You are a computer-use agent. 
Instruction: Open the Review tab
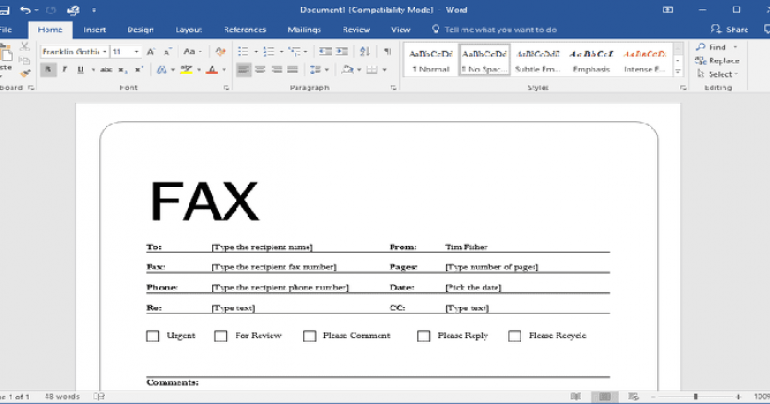click(356, 30)
